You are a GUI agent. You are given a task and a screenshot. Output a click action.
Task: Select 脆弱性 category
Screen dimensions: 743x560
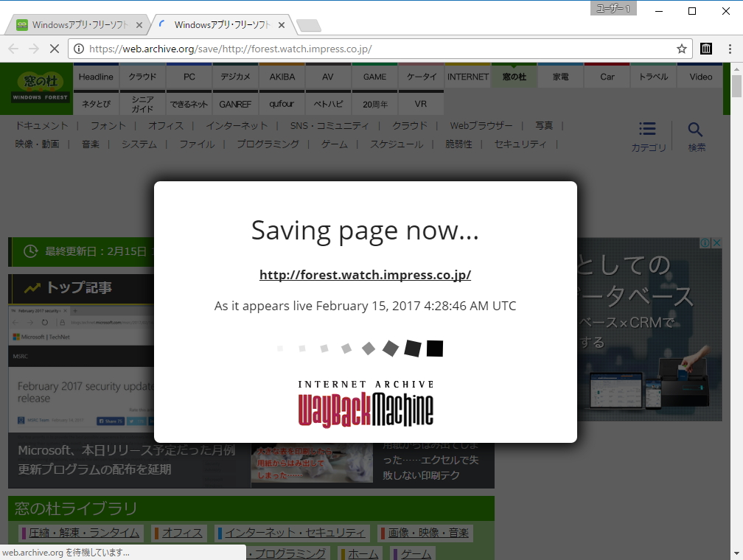click(458, 144)
